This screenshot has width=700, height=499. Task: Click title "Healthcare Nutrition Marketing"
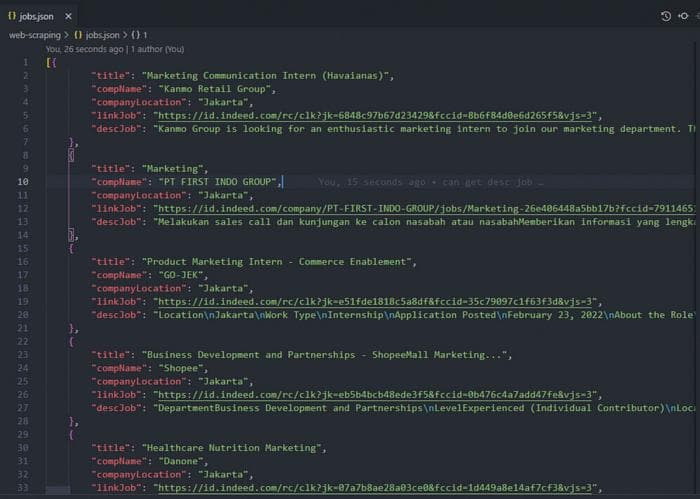click(x=231, y=448)
